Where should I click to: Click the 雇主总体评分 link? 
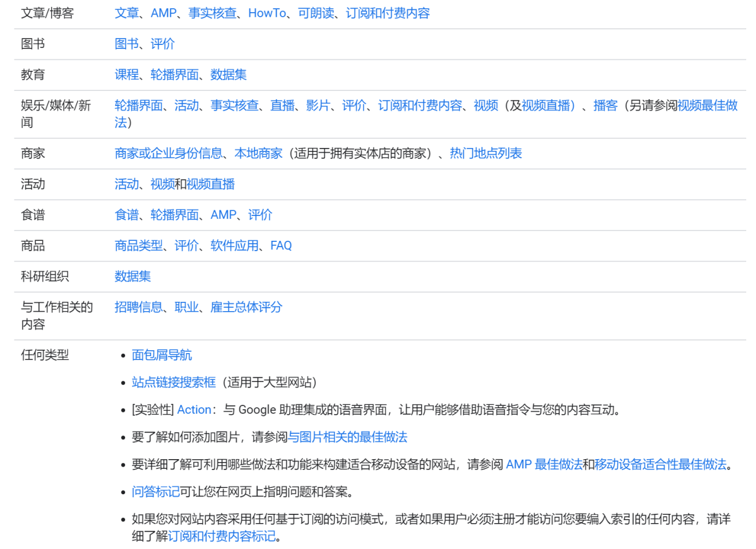[x=247, y=307]
